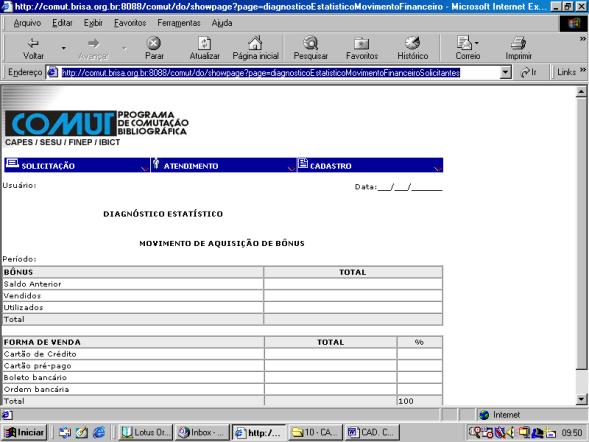
Task: Refresh page with Atualizar icon
Action: point(204,43)
